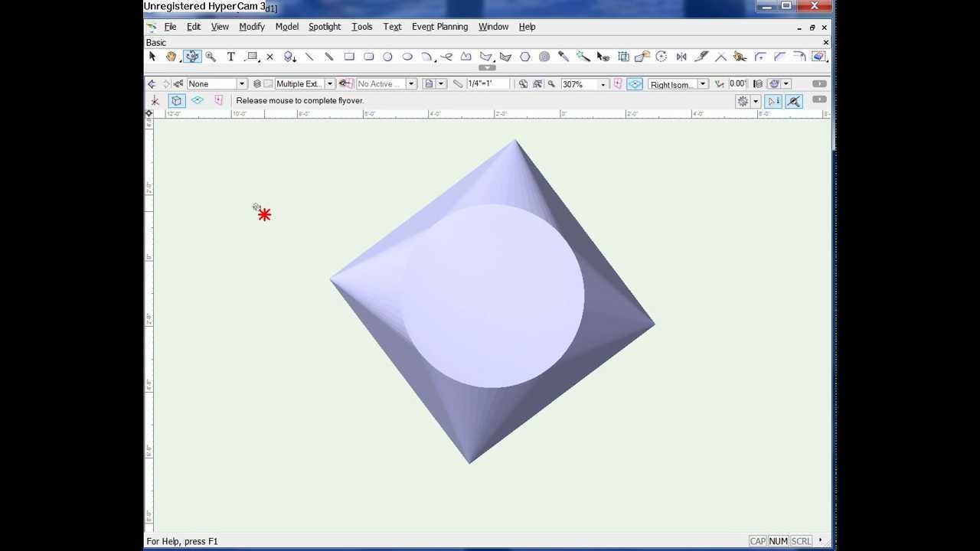Image resolution: width=980 pixels, height=551 pixels.
Task: Open the Spotlight menu
Action: 325,27
